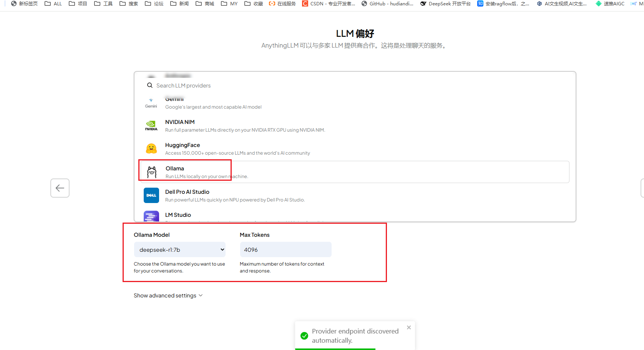Viewport: 644px width, 350px height.
Task: Open the CSDN bookmark
Action: click(329, 4)
